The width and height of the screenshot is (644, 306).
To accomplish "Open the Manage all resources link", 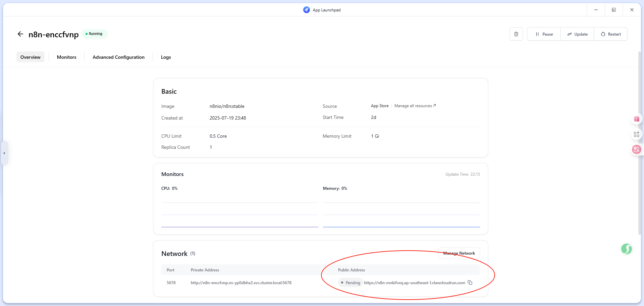I will [415, 106].
